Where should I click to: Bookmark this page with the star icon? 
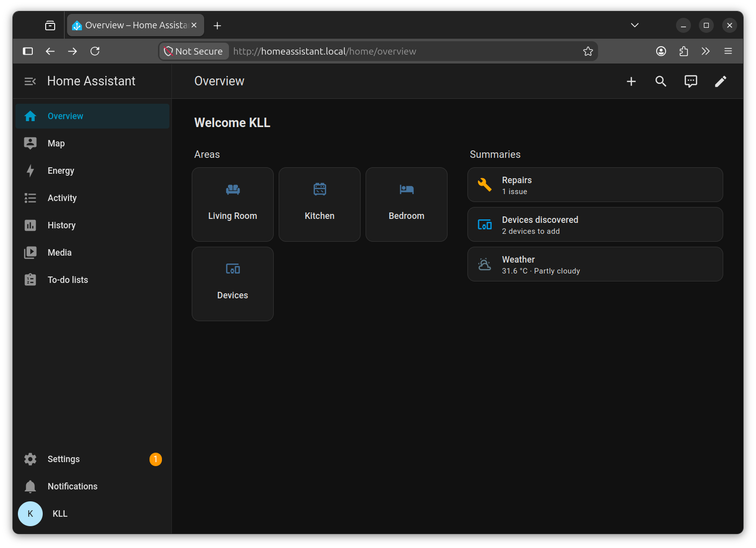click(588, 51)
